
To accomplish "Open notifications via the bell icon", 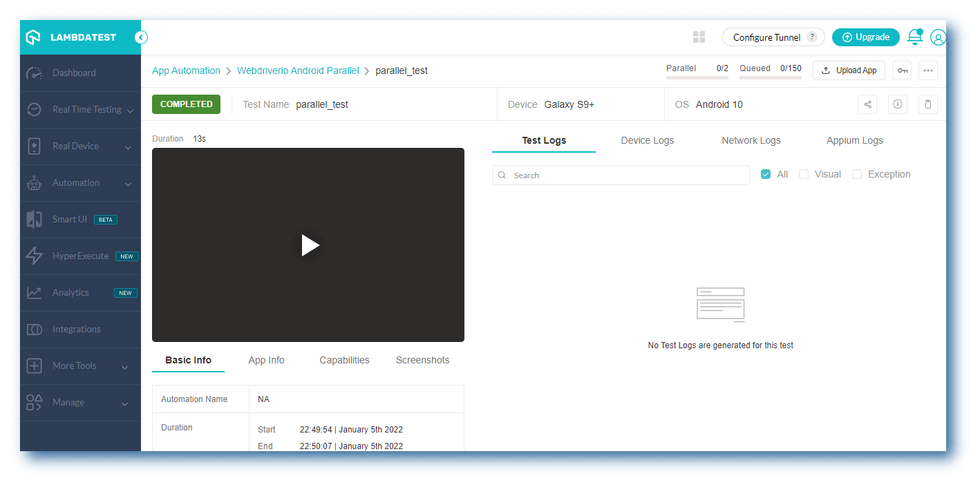I will (x=914, y=37).
